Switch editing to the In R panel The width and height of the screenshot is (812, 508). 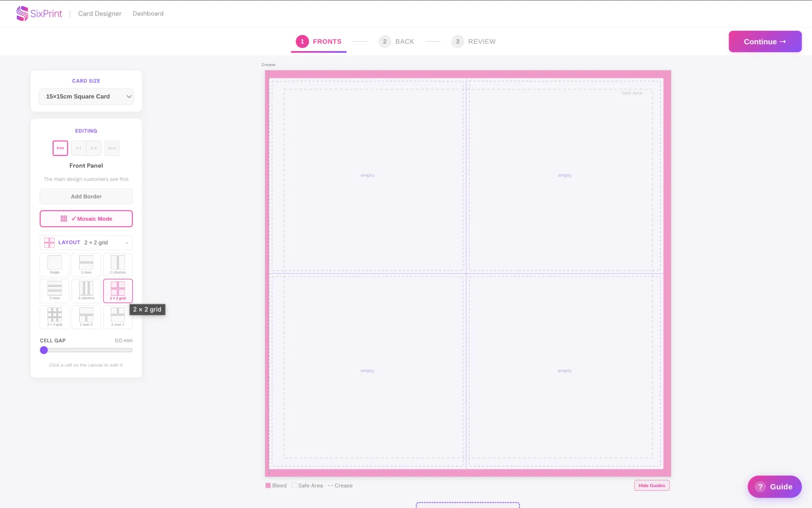94,148
